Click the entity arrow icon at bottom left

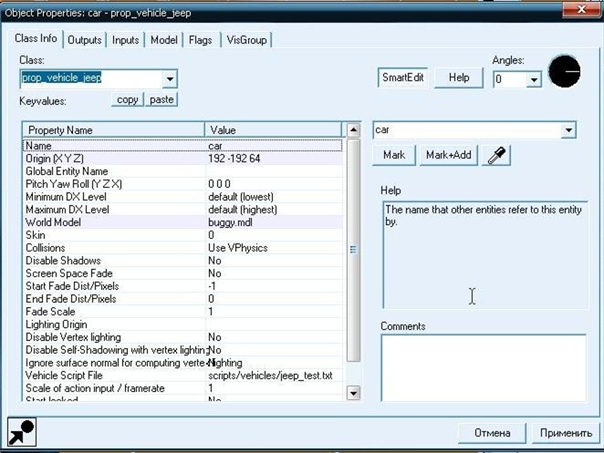coord(22,432)
